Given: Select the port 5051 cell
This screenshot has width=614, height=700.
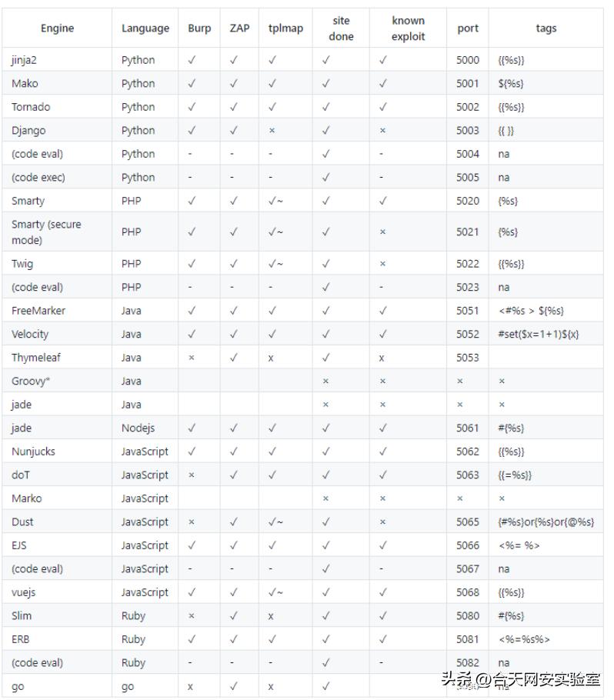Looking at the screenshot, I should pos(467,311).
